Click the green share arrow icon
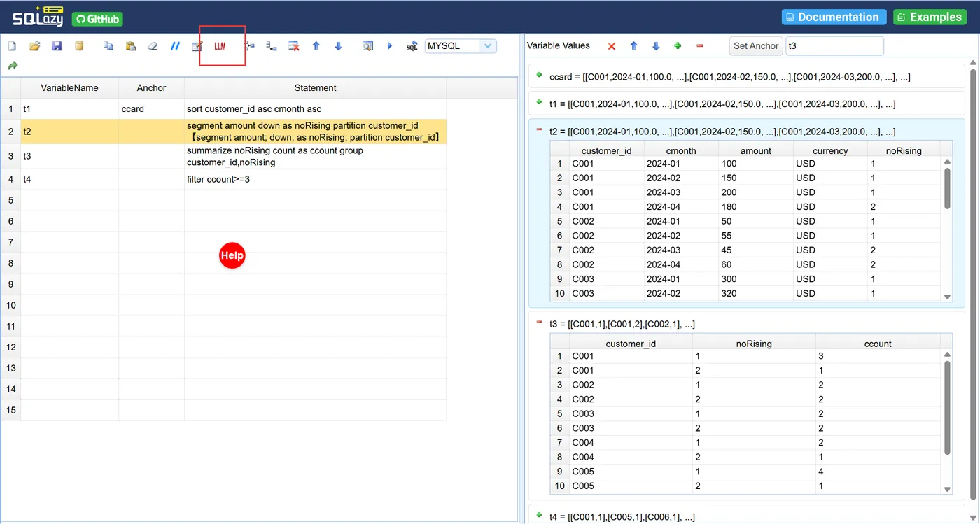 coord(13,66)
